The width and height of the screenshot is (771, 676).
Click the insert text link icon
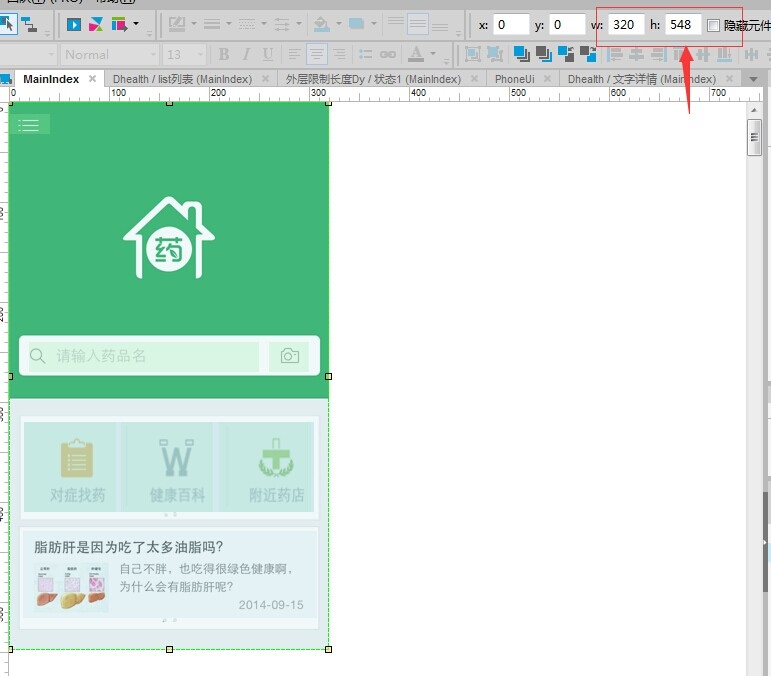tap(387, 54)
